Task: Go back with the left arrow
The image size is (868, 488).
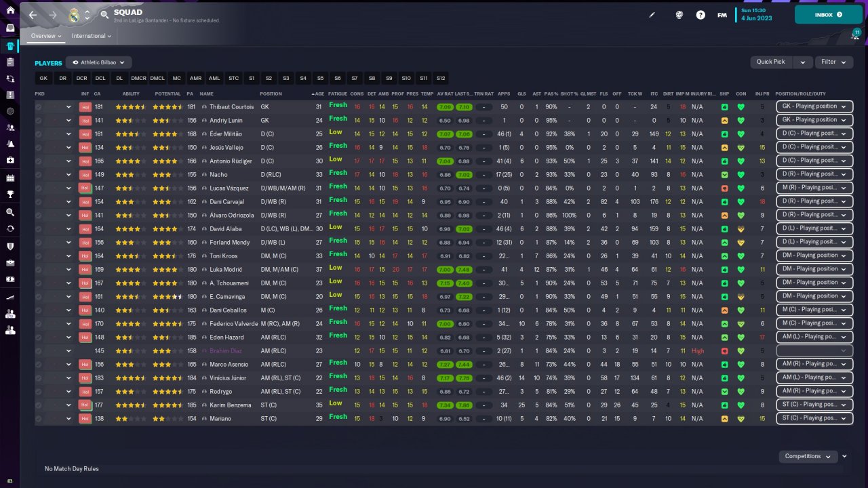Action: (x=33, y=14)
